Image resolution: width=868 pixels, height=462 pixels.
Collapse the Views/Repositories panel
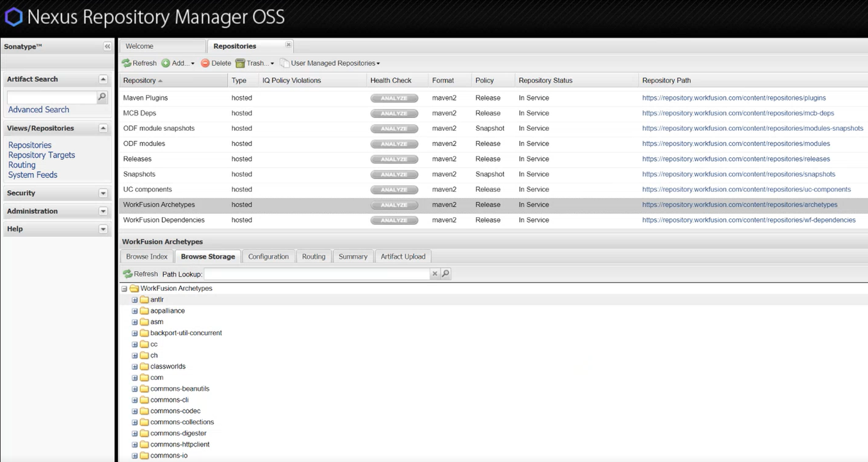(103, 128)
